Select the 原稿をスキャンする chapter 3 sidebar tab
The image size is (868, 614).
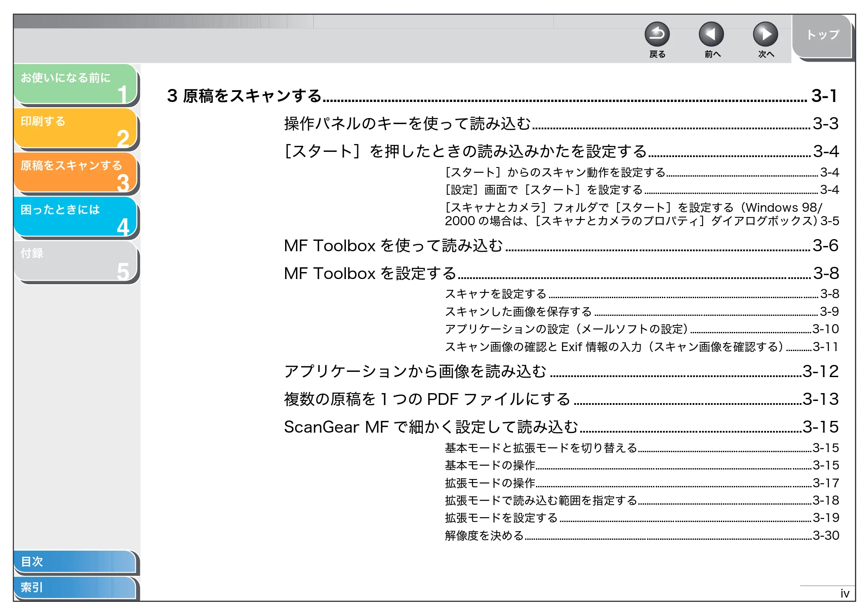(76, 173)
